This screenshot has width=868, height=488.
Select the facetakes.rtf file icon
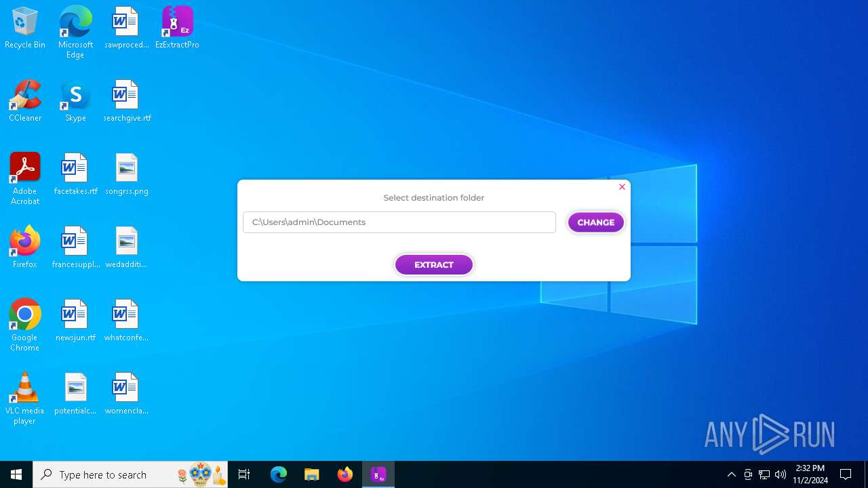tap(75, 174)
